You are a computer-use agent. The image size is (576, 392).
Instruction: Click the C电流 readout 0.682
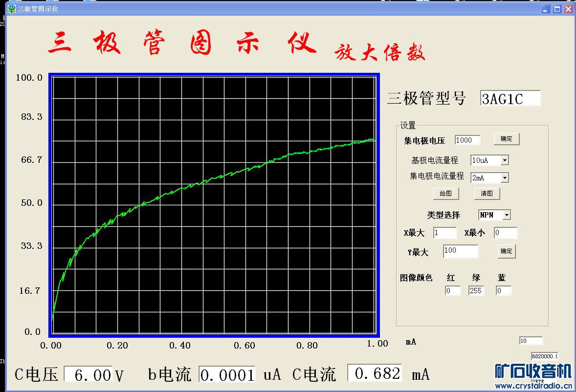pos(375,373)
